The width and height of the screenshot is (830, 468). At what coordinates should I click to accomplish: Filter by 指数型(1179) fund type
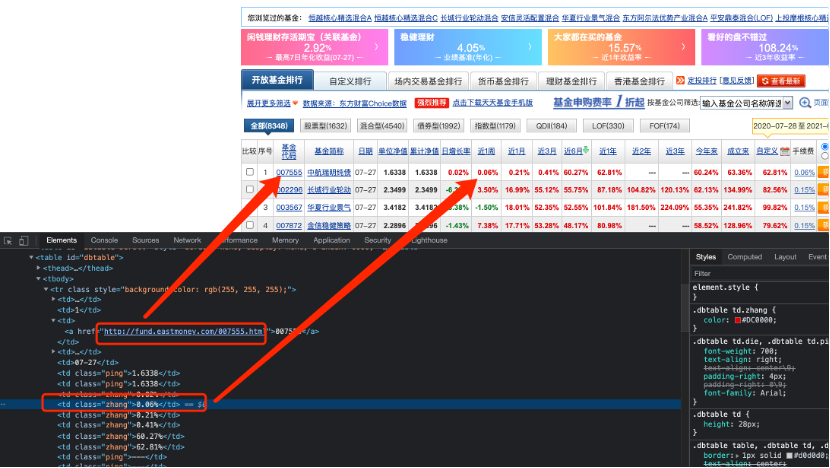point(495,126)
